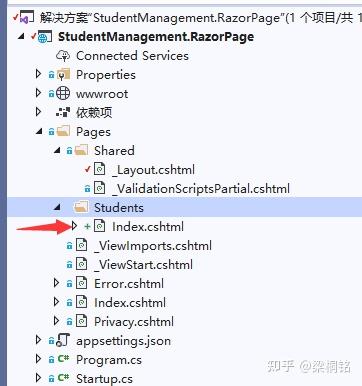Click the C# icon of Startup.cs

pyautogui.click(x=63, y=378)
